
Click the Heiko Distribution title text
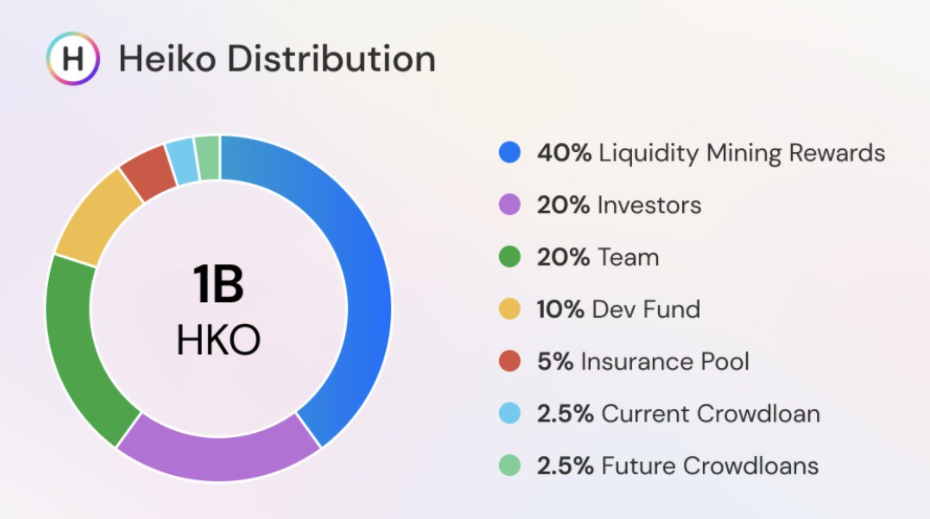[x=277, y=59]
